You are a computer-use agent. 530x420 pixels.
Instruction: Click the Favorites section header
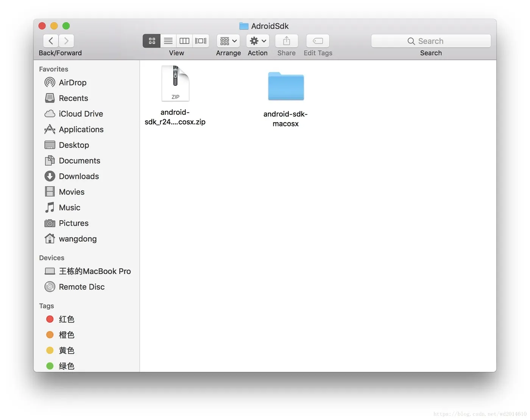pyautogui.click(x=54, y=69)
